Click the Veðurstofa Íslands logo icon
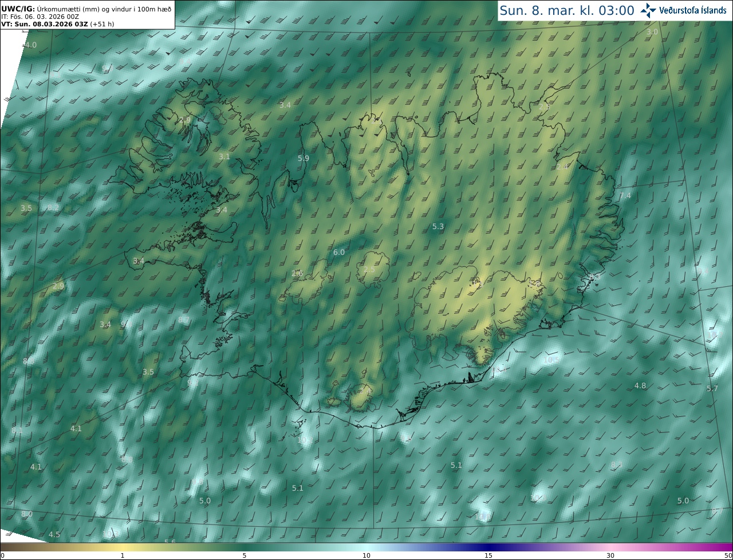The height and width of the screenshot is (560, 733). click(648, 10)
